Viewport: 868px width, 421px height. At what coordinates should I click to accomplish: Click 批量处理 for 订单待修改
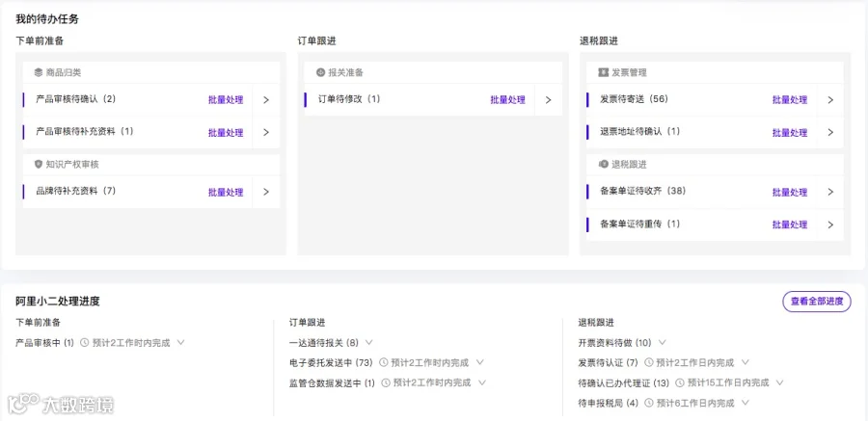click(x=507, y=100)
